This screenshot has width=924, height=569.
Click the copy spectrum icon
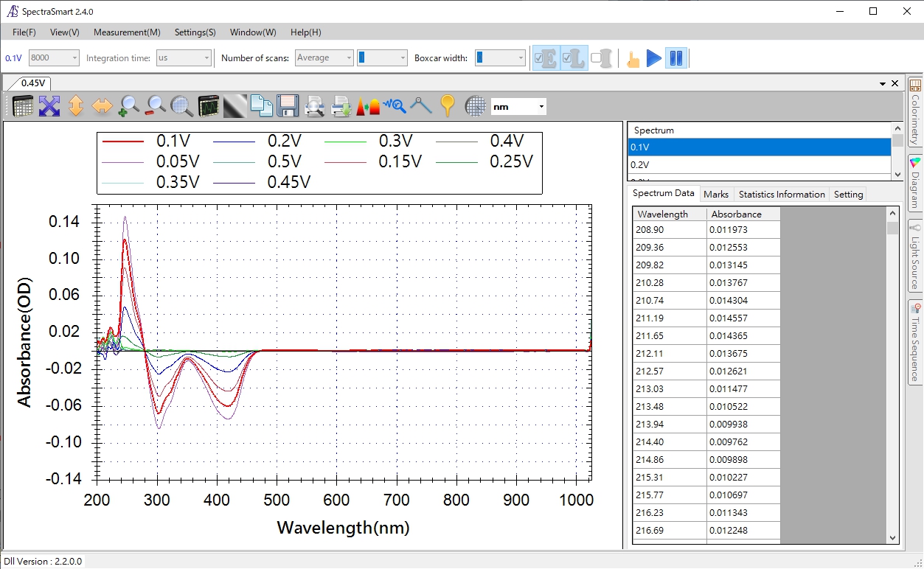click(261, 106)
